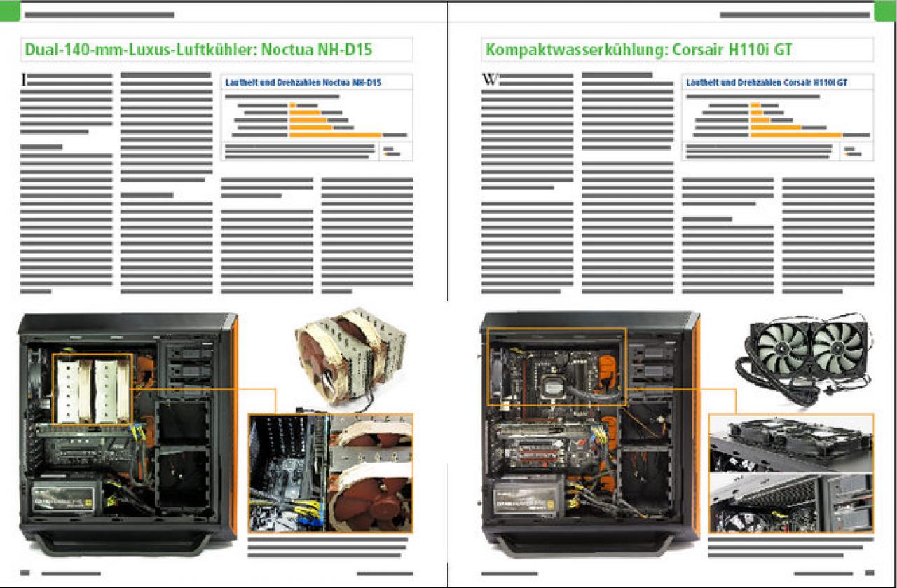The width and height of the screenshot is (897, 588).
Task: Click the green corner tab on the left page
Action: point(11,12)
